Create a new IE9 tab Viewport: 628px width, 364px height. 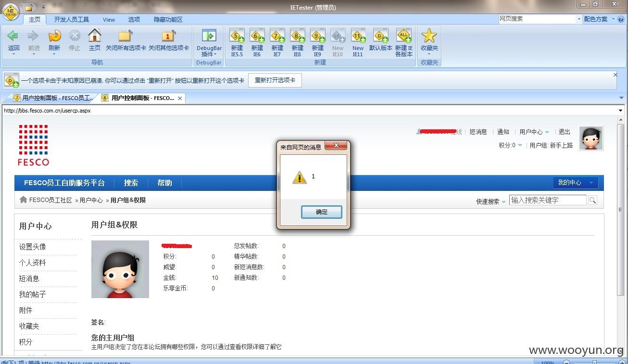[318, 36]
